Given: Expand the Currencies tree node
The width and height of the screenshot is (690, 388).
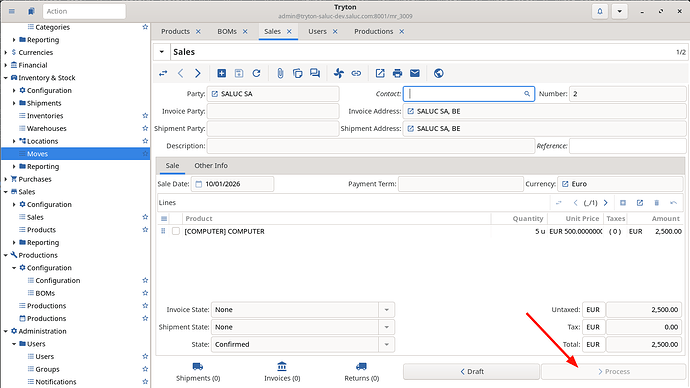Looking at the screenshot, I should 6,52.
